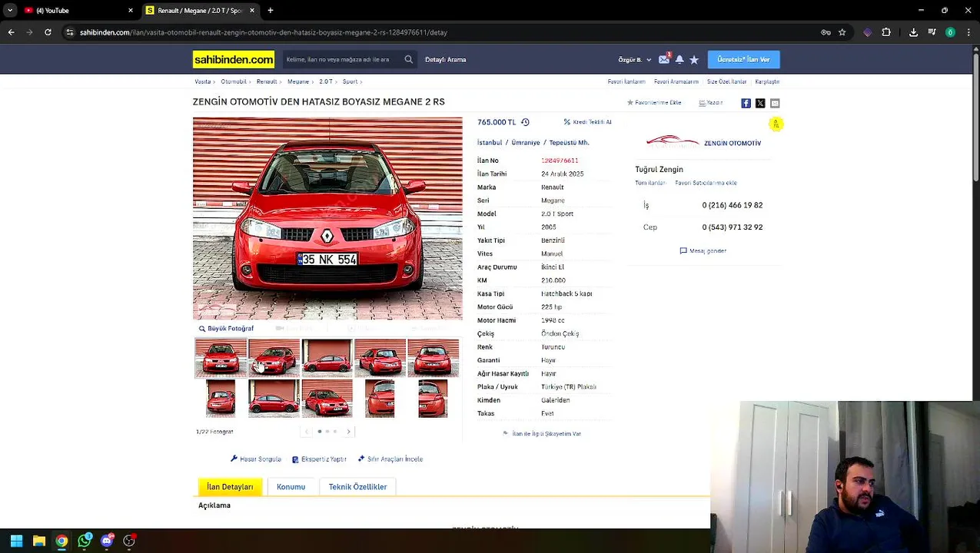Open Büyük Fotoğraf view
980x553 pixels.
[x=226, y=329]
